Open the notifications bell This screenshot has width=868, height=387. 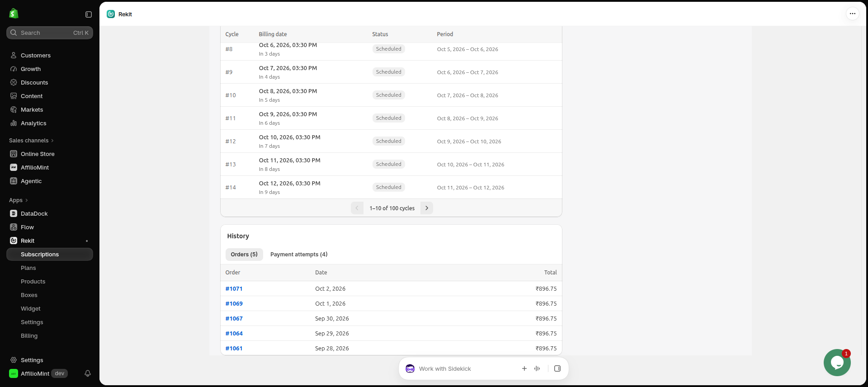88,373
